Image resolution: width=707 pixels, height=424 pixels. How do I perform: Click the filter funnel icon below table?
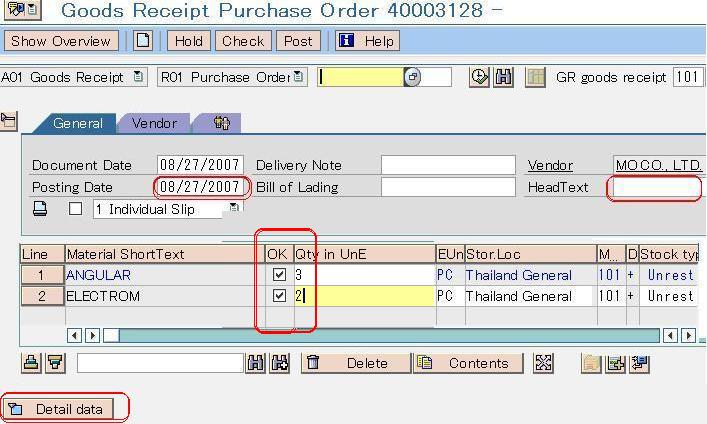pyautogui.click(x=55, y=363)
